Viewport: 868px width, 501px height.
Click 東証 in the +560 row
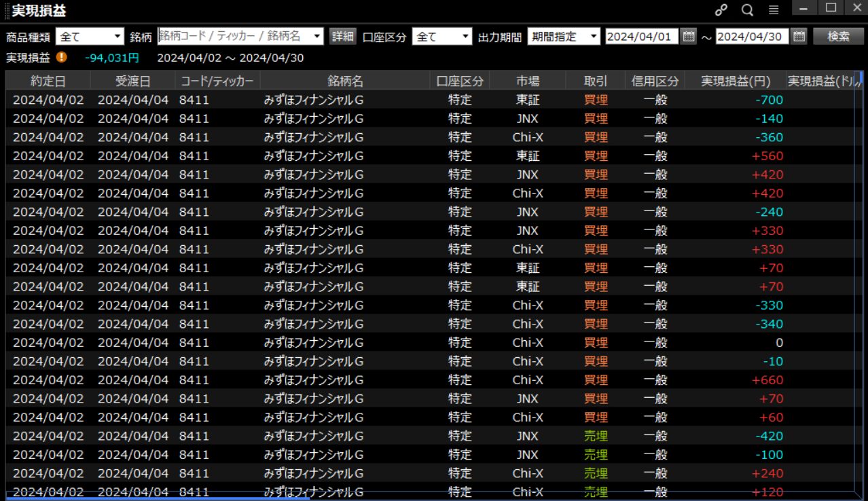pos(528,155)
